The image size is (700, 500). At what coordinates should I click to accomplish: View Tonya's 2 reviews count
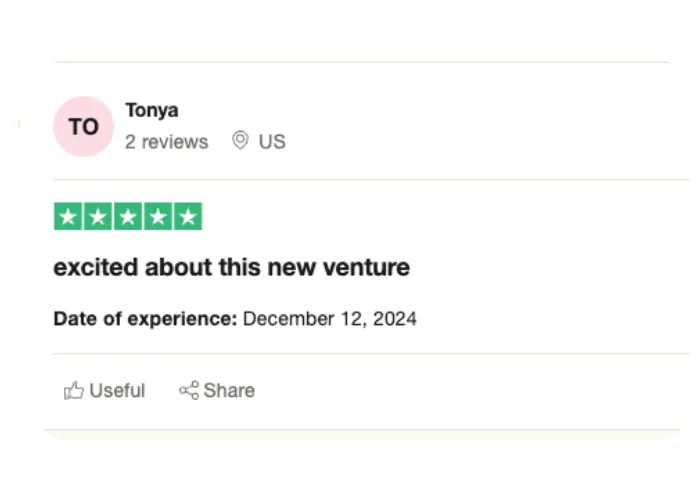(167, 142)
